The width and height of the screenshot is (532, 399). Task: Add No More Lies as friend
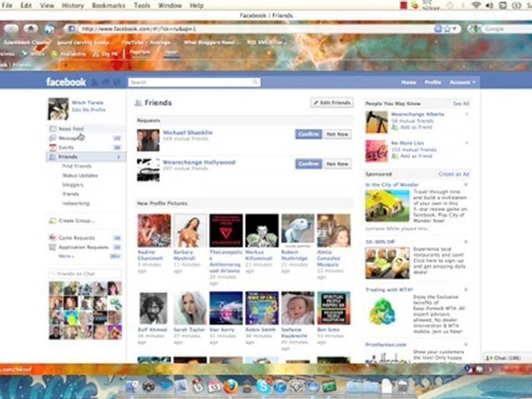coord(416,156)
